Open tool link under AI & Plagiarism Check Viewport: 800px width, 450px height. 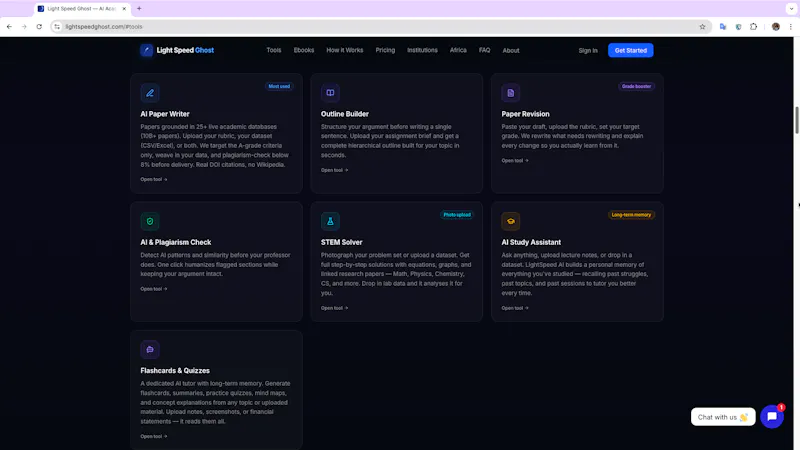click(x=154, y=289)
